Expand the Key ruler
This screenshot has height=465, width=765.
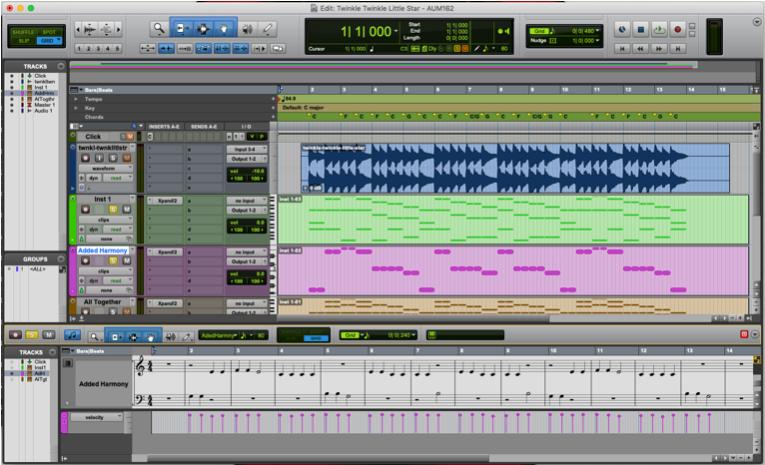click(x=76, y=108)
